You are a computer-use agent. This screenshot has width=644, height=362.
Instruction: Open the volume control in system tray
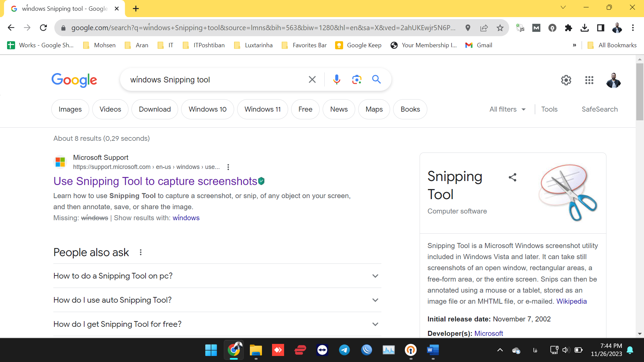pos(566,350)
